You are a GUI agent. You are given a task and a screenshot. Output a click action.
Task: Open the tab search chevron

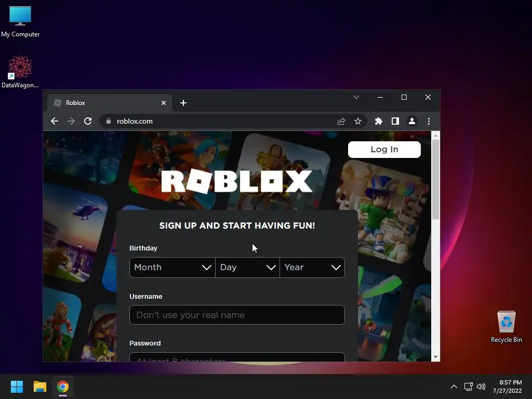[x=356, y=97]
